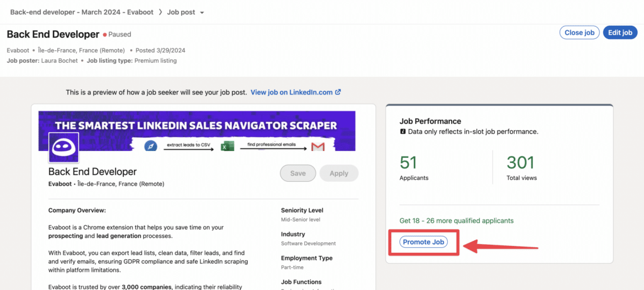Click the Industry label

tap(293, 234)
